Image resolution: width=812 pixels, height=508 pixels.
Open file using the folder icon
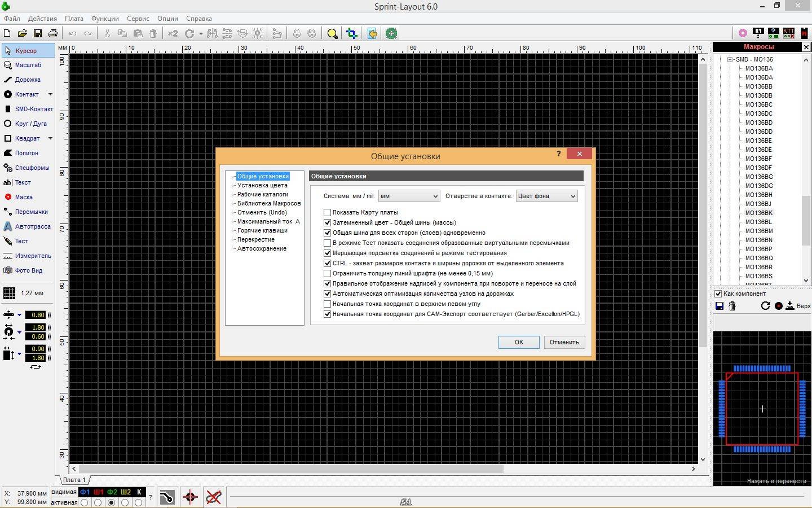(x=22, y=33)
